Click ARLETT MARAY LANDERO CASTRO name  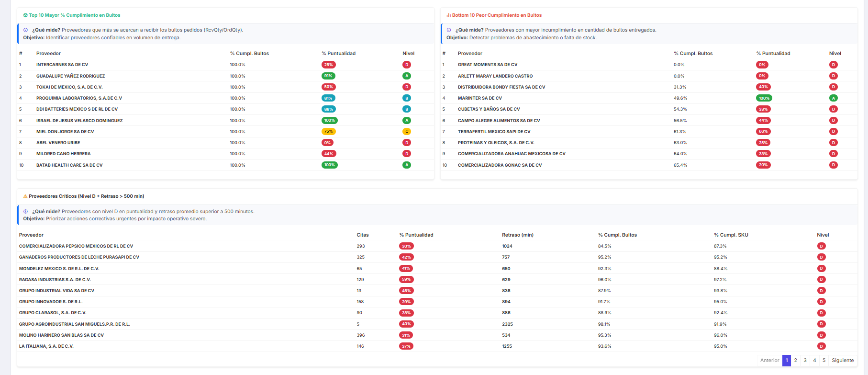[495, 76]
